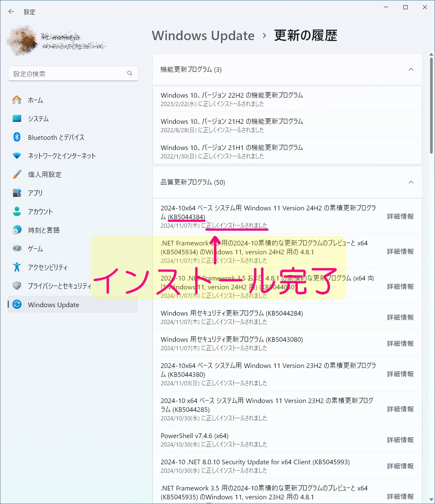Open アカウント settings page
The height and width of the screenshot is (504, 435).
click(x=73, y=212)
